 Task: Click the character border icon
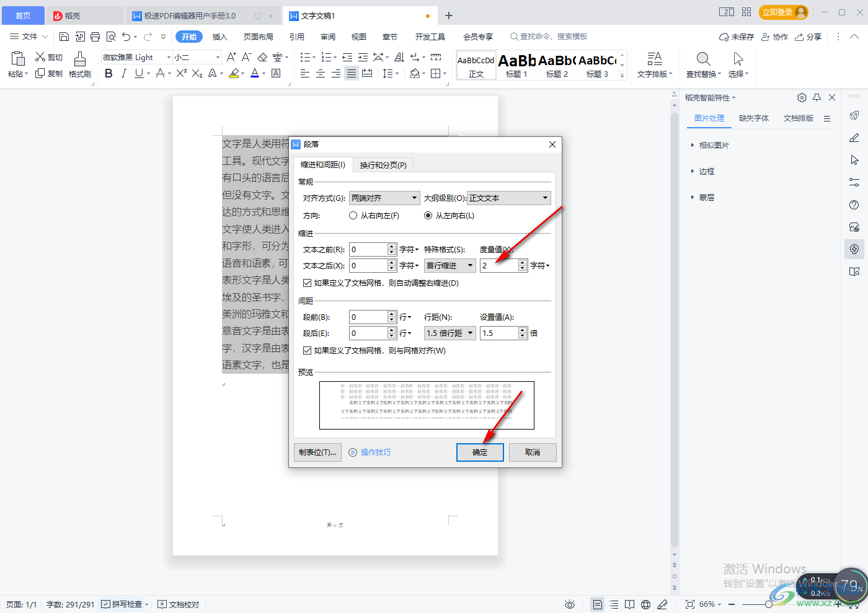[277, 73]
